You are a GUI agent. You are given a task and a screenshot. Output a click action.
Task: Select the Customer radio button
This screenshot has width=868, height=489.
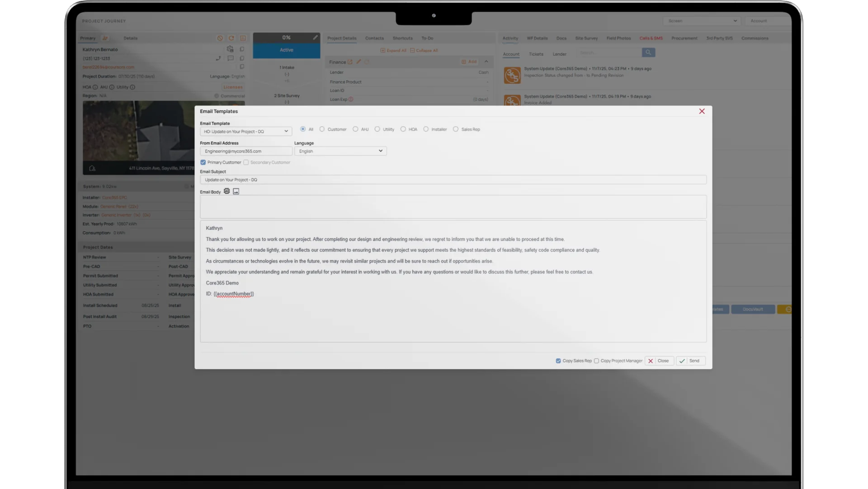pyautogui.click(x=322, y=129)
